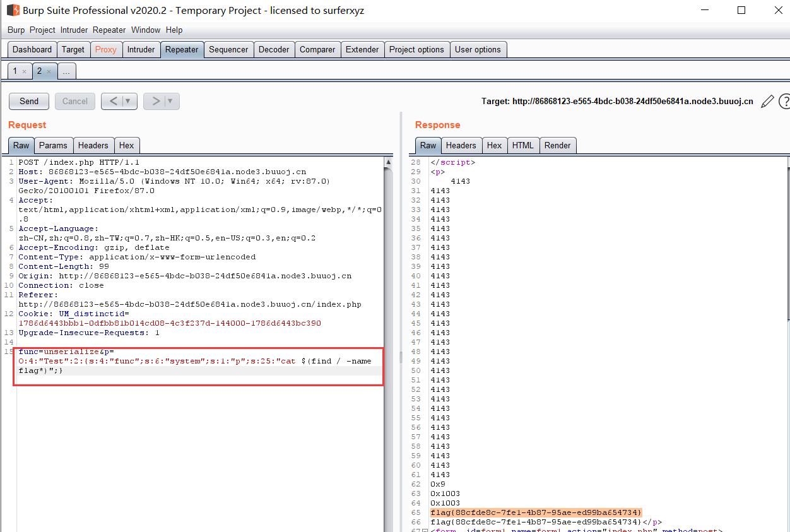
Task: Click the Burp Suite logo in title bar
Action: pyautogui.click(x=13, y=10)
